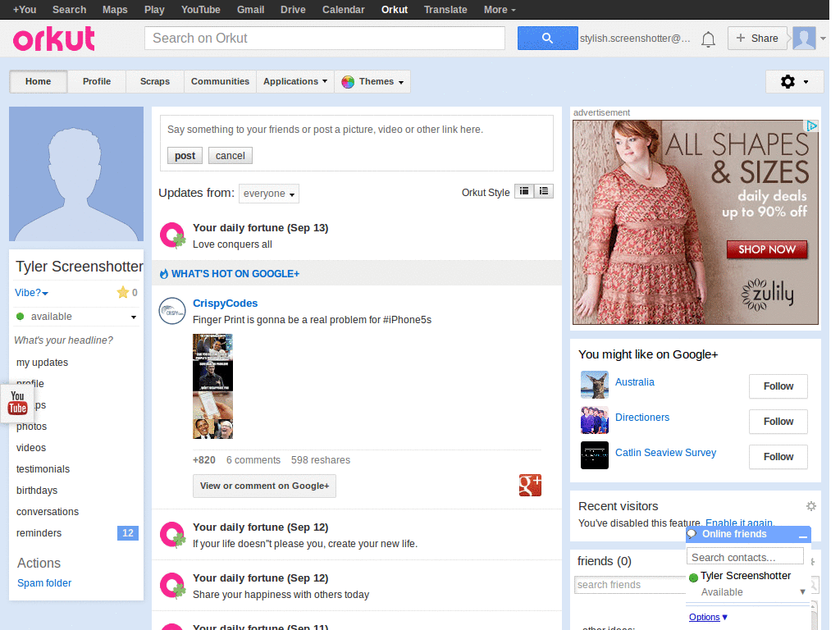The image size is (840, 630).
Task: Follow the Australia page
Action: pos(778,386)
